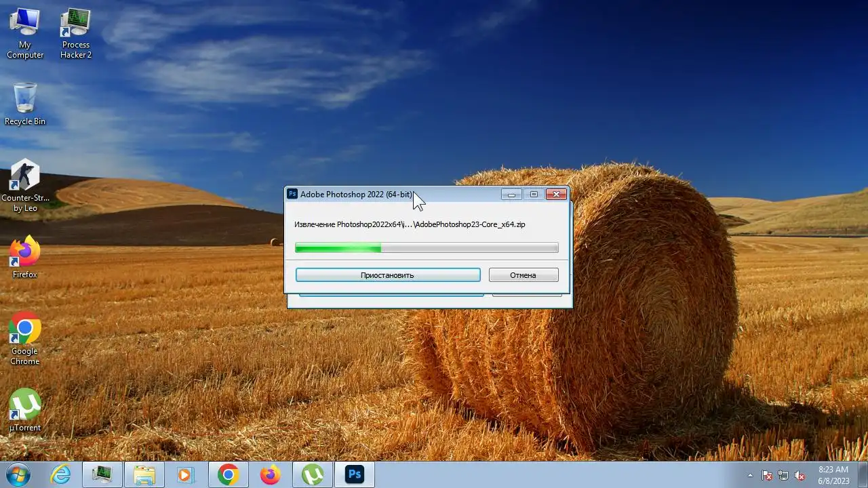This screenshot has height=488, width=868.
Task: Open Action Center flag tray icon
Action: (767, 475)
